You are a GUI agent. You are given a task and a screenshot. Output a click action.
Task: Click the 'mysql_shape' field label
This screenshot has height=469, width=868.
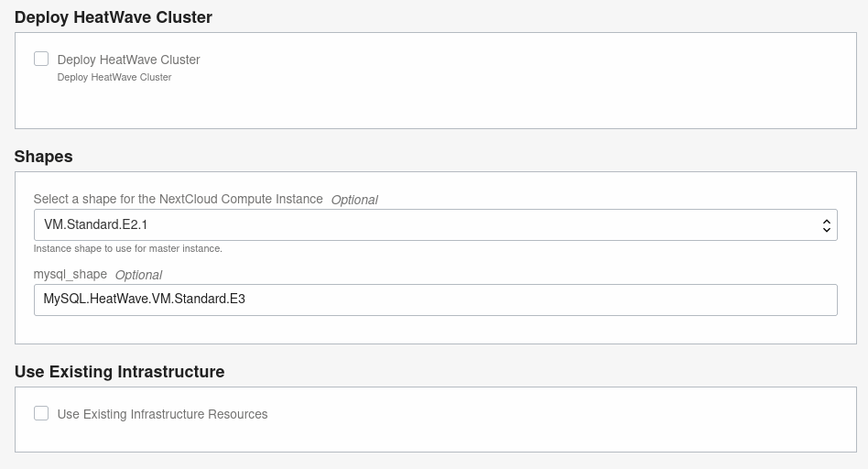pos(71,274)
